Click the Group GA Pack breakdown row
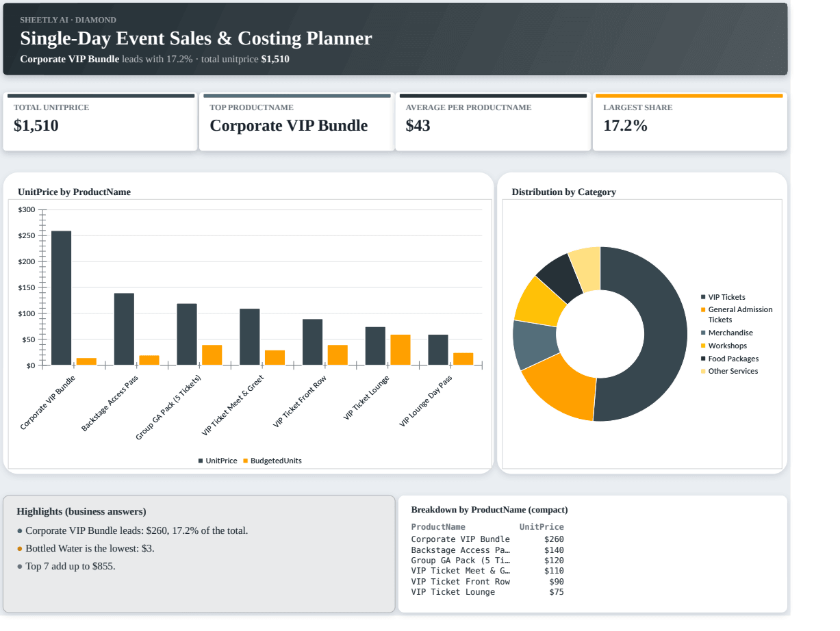 tap(487, 561)
